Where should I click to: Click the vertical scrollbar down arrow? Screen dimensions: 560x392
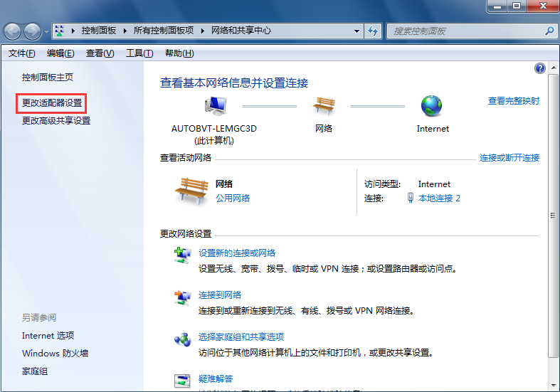click(x=554, y=385)
